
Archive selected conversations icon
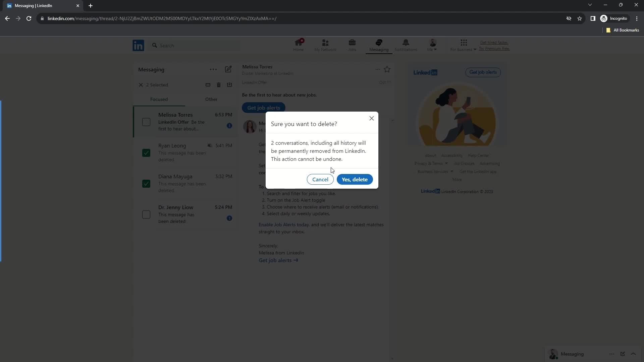coord(229,85)
